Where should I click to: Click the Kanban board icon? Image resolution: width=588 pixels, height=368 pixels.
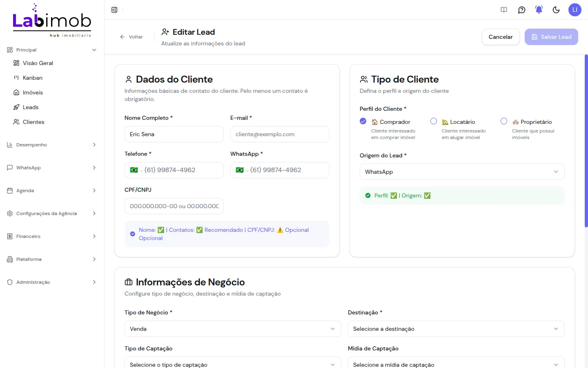pyautogui.click(x=16, y=78)
